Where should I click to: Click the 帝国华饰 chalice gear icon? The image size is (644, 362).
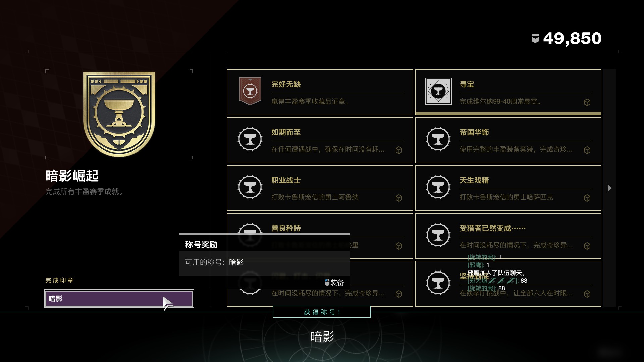(438, 139)
